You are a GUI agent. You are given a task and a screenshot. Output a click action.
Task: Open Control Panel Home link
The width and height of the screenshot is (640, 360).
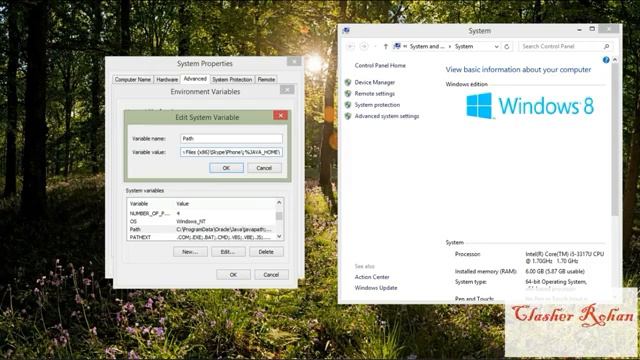pyautogui.click(x=380, y=65)
